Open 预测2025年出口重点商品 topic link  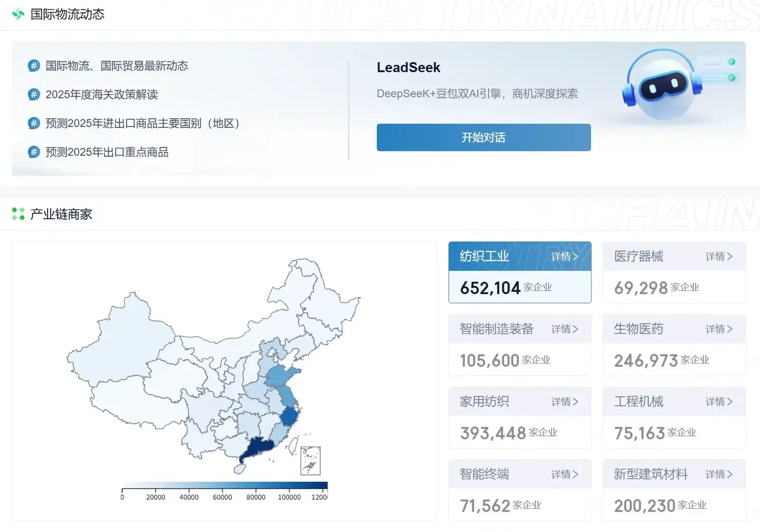(107, 152)
